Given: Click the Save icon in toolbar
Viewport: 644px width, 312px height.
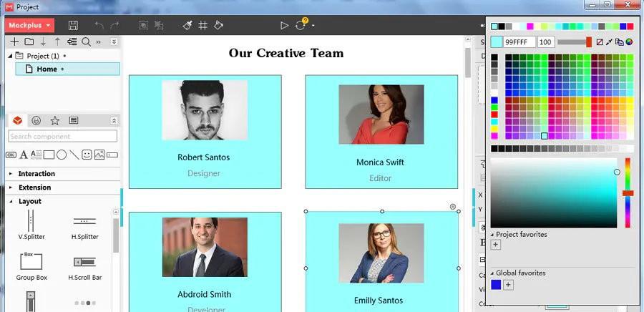Looking at the screenshot, I should pyautogui.click(x=73, y=26).
